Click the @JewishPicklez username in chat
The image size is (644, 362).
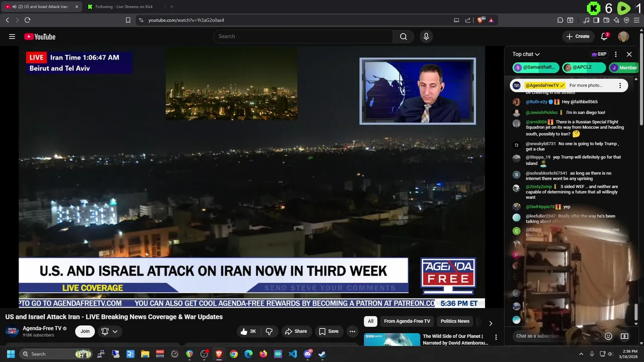tap(542, 113)
